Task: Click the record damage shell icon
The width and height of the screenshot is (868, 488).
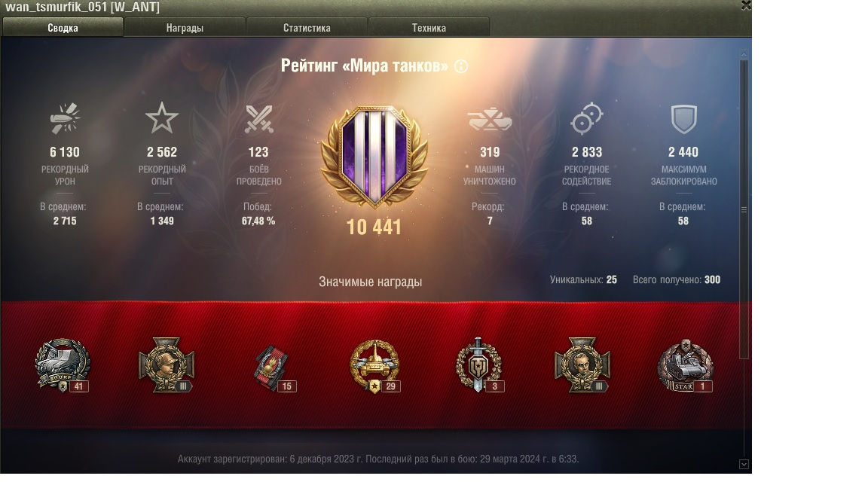Action: [x=65, y=118]
